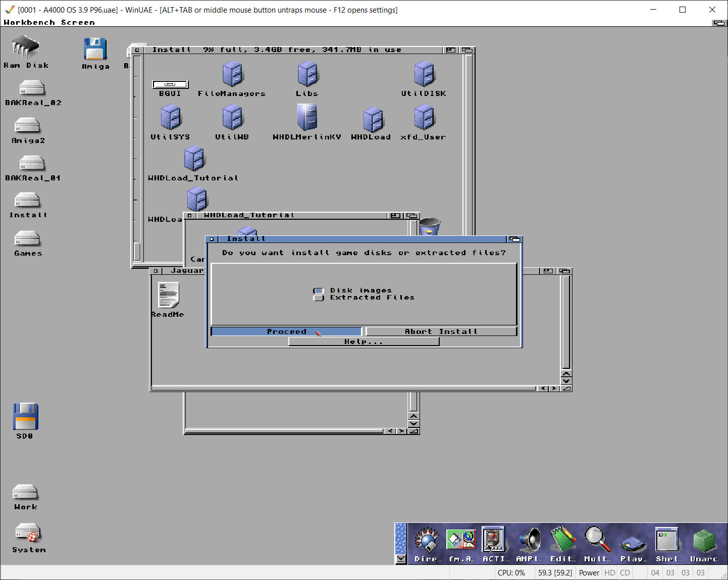Select the Amiga floppy disk icon
Screen dimensions: 728x580
[95, 49]
